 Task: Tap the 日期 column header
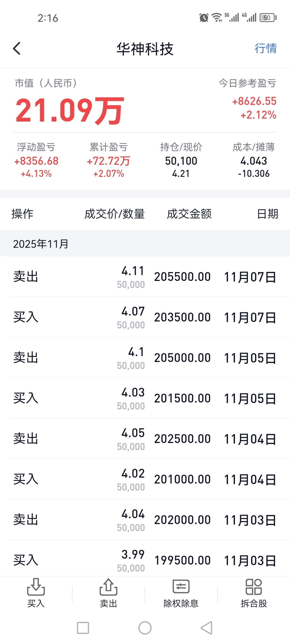(267, 214)
